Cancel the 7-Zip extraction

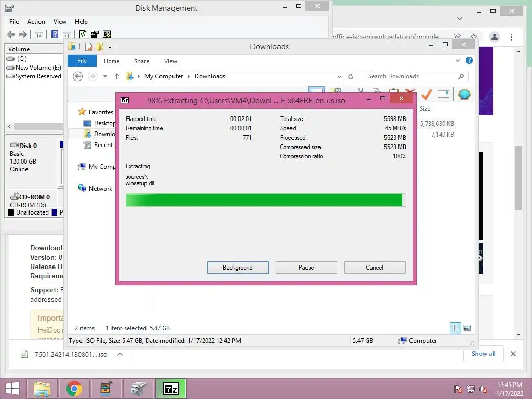coord(375,268)
